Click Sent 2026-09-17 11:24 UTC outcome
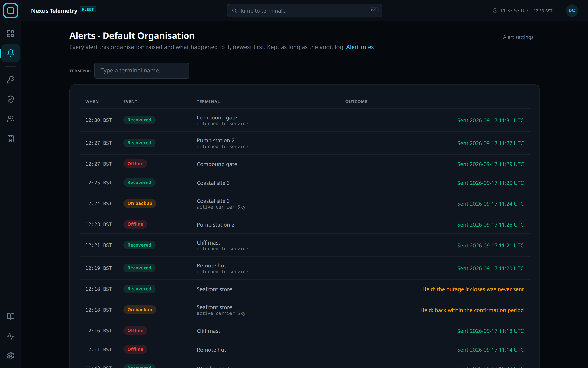Screen dimensions: 588x368 click(x=490, y=204)
